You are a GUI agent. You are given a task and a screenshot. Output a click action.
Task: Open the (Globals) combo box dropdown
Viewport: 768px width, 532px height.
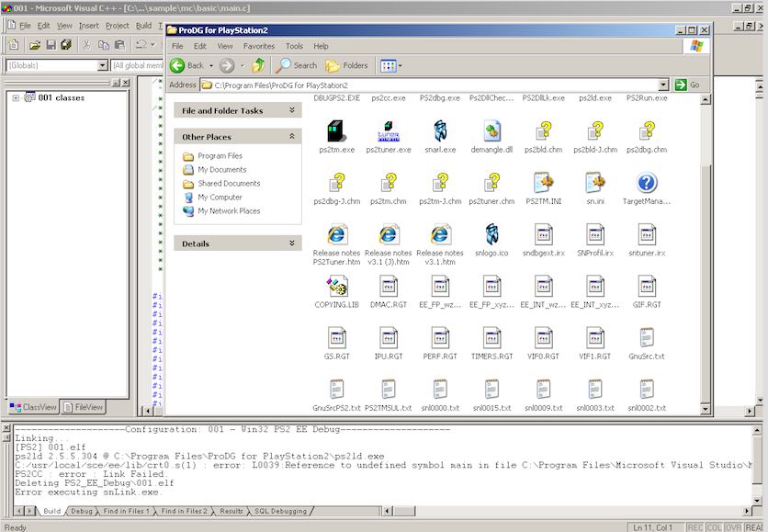[102, 65]
